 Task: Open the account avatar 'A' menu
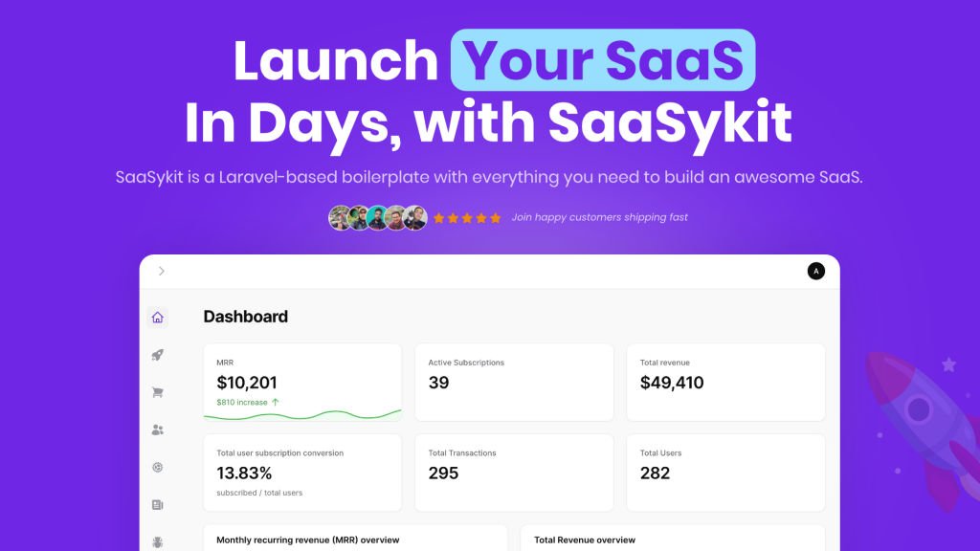pyautogui.click(x=815, y=272)
